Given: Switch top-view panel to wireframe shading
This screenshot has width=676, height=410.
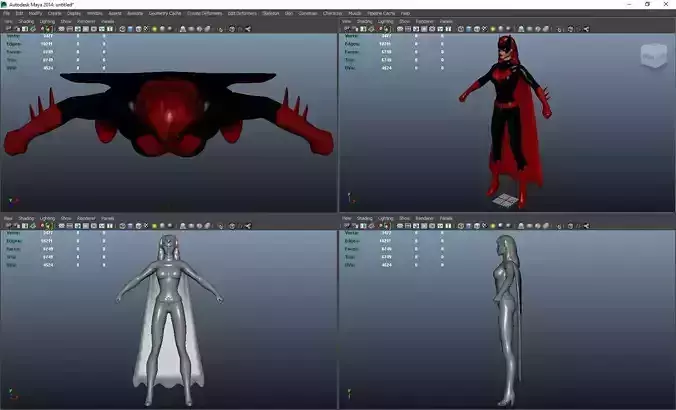Looking at the screenshot, I should point(122,29).
